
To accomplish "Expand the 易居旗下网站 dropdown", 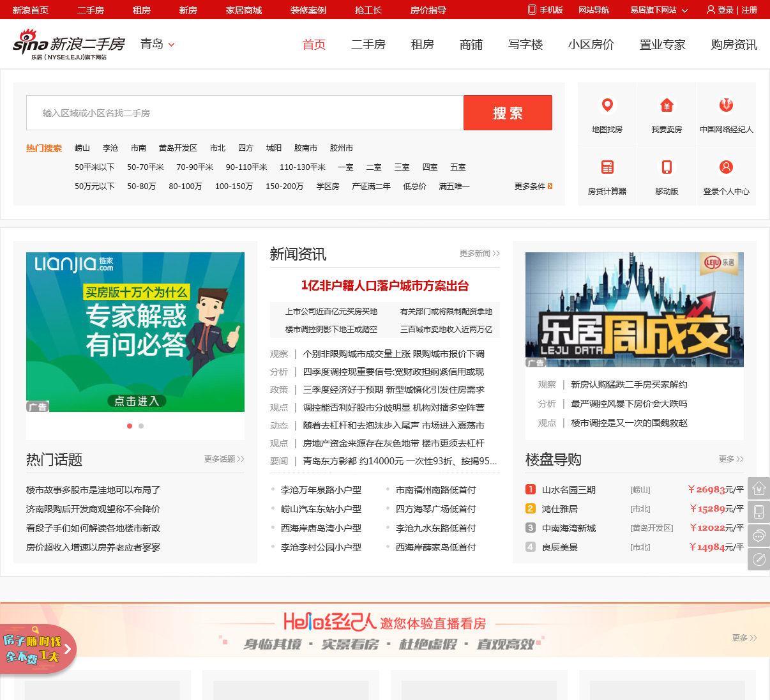I will click(659, 10).
